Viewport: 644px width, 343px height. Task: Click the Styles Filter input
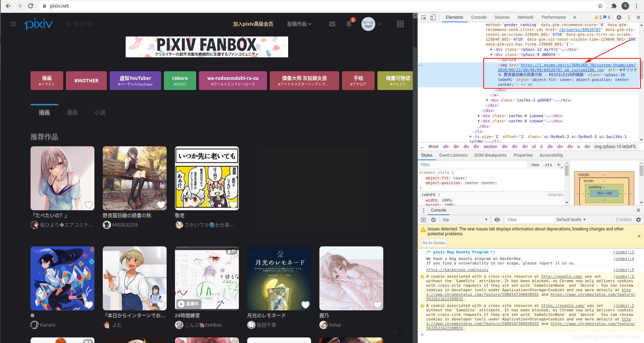click(x=472, y=165)
